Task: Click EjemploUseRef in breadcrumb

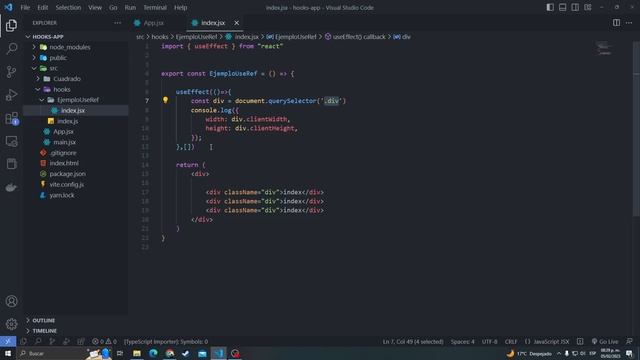Action: point(196,37)
